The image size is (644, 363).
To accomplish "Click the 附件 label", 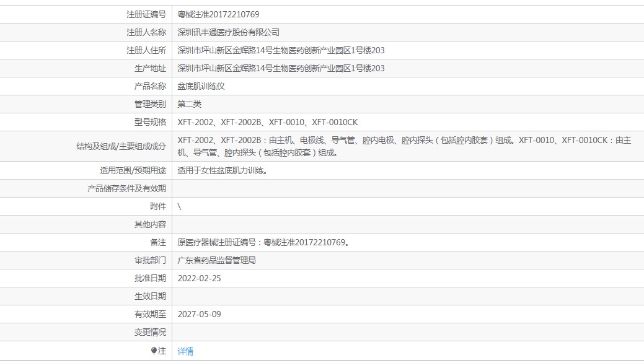I will pyautogui.click(x=158, y=206).
